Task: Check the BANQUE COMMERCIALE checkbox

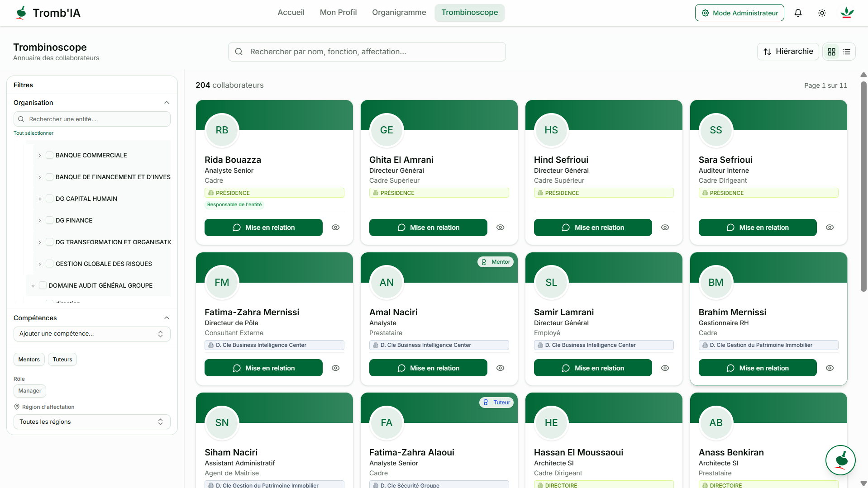Action: click(50, 156)
